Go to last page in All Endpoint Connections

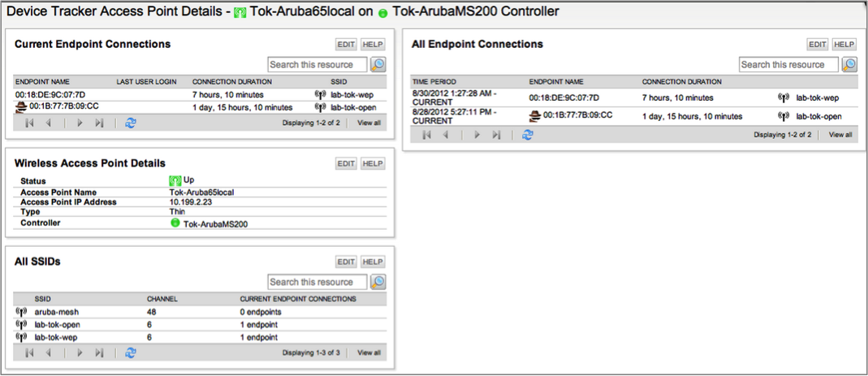pyautogui.click(x=497, y=135)
